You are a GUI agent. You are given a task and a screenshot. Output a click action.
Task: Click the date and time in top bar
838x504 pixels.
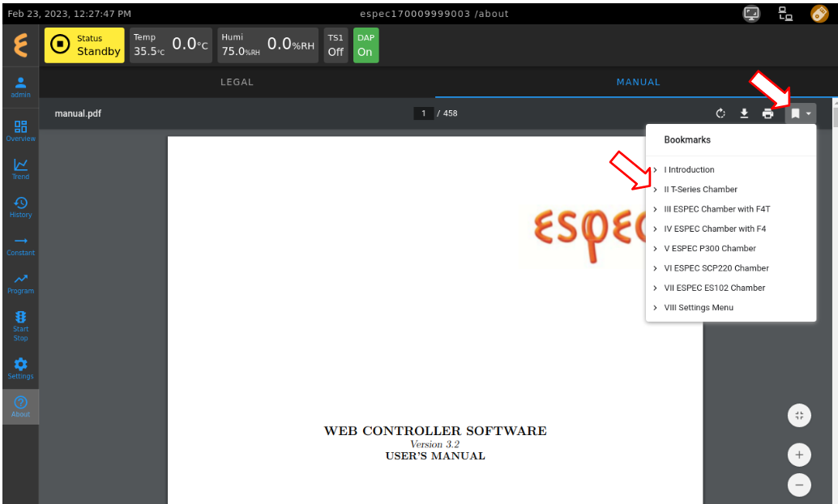pos(70,14)
